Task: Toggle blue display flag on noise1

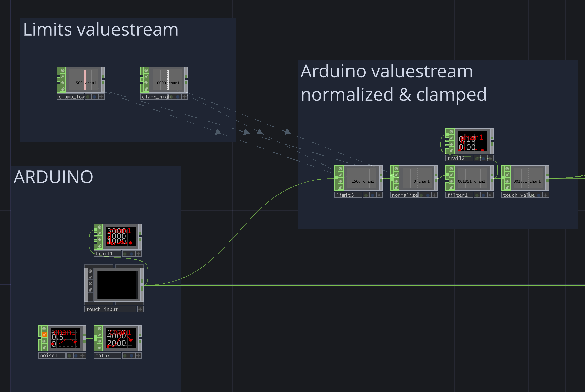Action: (x=76, y=355)
